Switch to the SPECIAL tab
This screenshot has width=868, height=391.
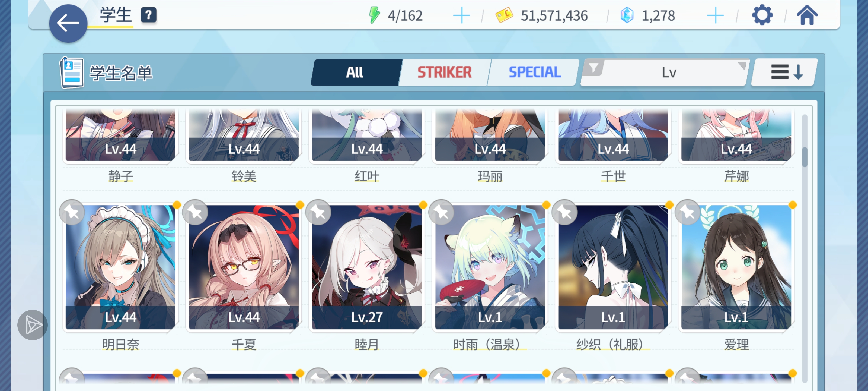tap(534, 72)
